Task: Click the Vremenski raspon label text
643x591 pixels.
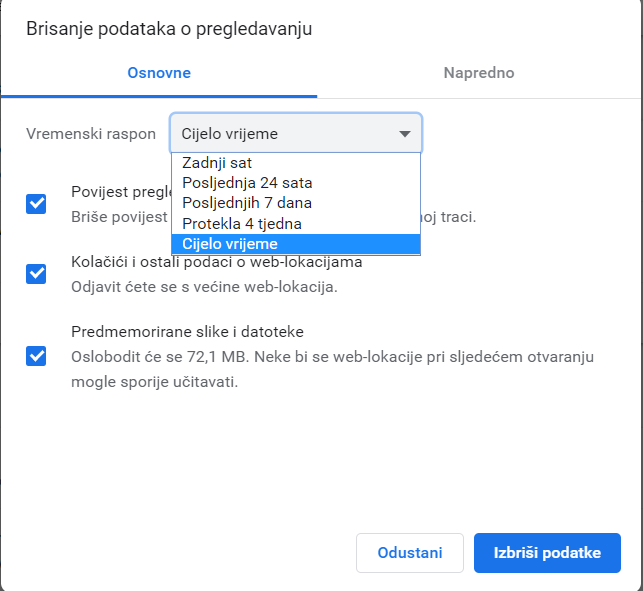Action: [91, 134]
